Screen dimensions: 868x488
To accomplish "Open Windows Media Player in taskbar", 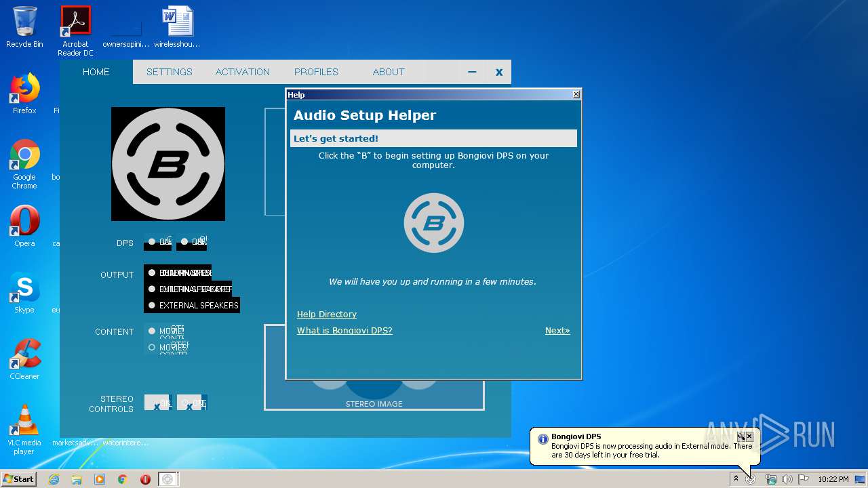I will point(100,479).
